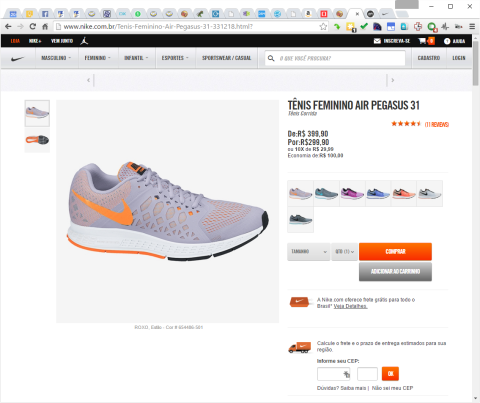Open the 11 Reviews link

click(x=437, y=124)
